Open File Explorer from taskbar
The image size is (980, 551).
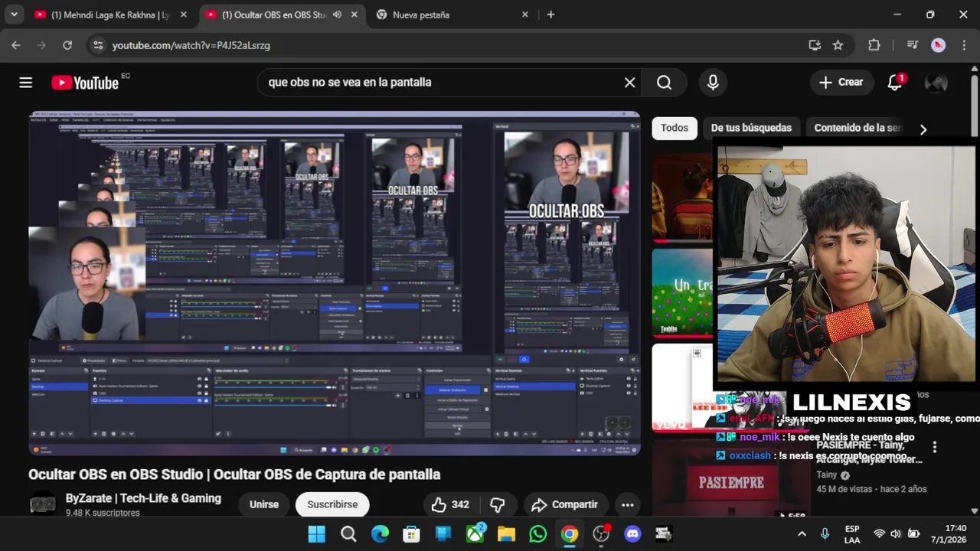click(x=506, y=533)
